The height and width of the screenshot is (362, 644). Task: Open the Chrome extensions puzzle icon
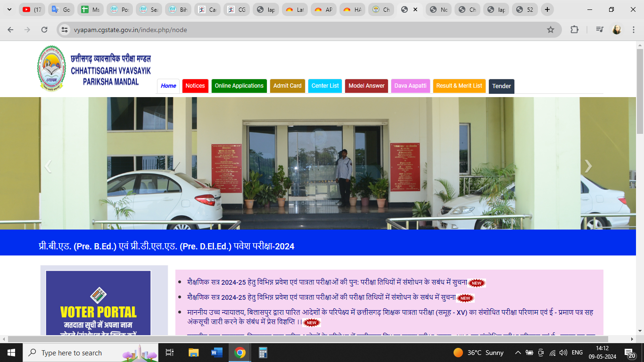pos(574,30)
